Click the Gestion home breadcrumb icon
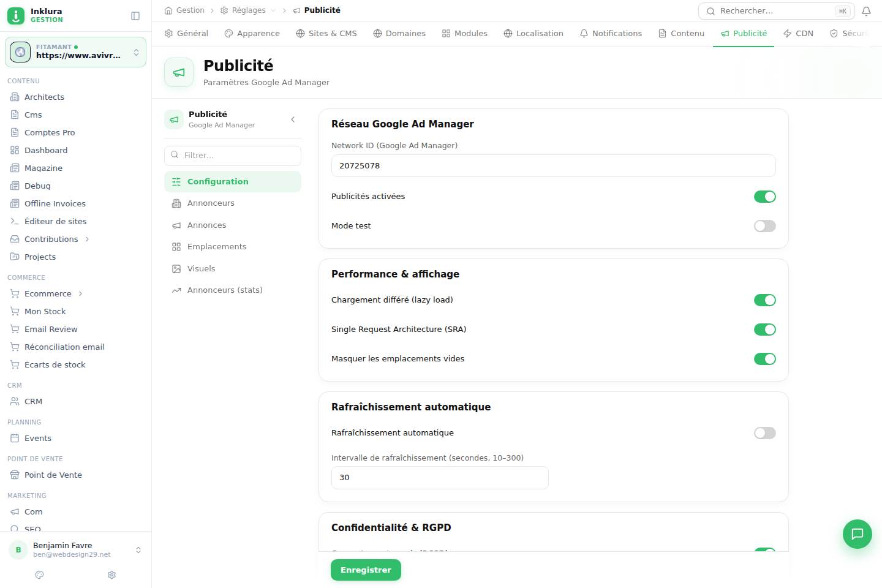 tap(168, 10)
